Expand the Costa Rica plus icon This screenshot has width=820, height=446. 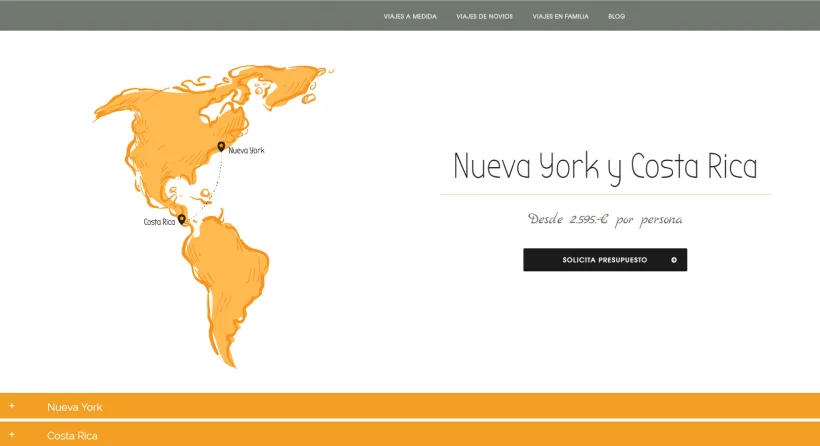(x=12, y=434)
